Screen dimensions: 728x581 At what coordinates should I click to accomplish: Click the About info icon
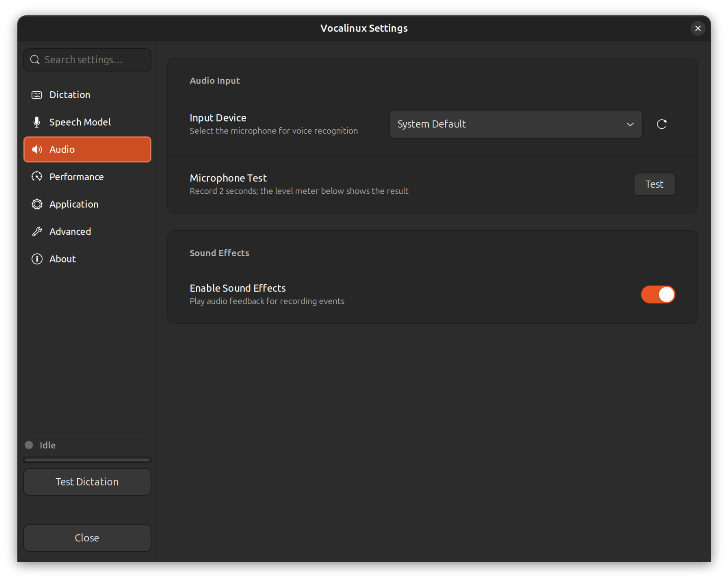[37, 259]
